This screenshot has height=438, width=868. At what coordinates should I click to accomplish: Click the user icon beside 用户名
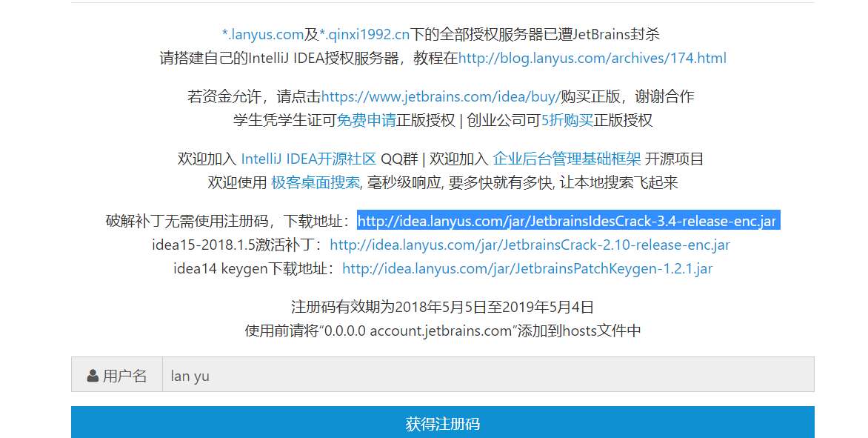[93, 376]
